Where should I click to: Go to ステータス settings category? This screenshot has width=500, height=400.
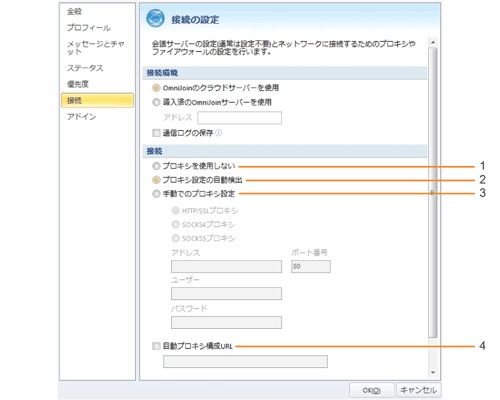(x=85, y=68)
